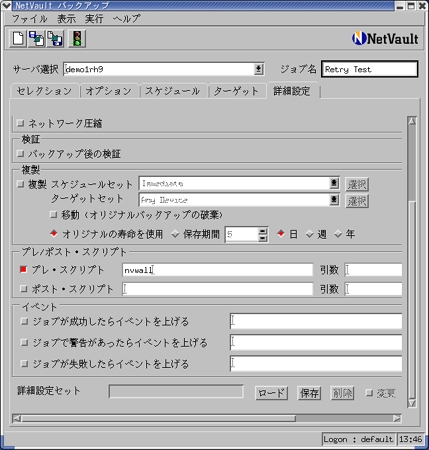Click the 引数 field for プレ・スクリプト
The image size is (429, 450).
373,270
